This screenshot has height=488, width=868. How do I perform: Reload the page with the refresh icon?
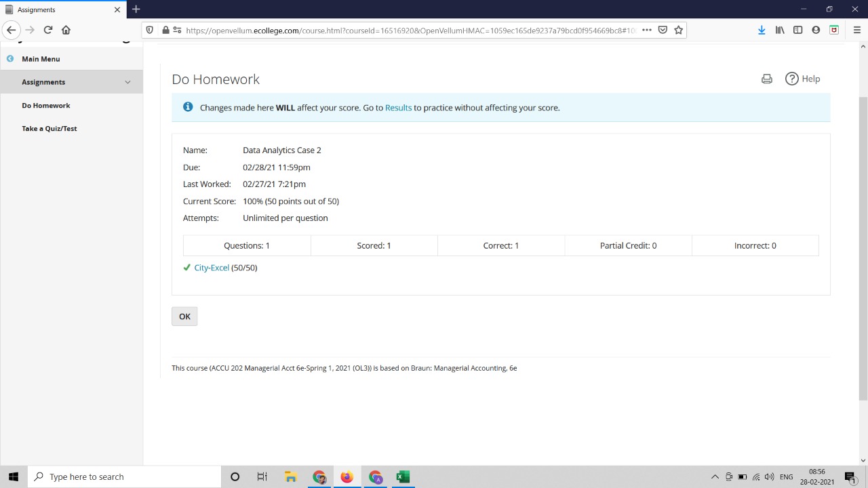pyautogui.click(x=48, y=30)
